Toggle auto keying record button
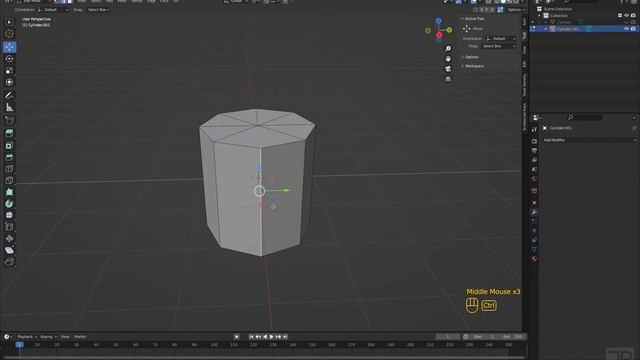The height and width of the screenshot is (360, 640). point(237,337)
